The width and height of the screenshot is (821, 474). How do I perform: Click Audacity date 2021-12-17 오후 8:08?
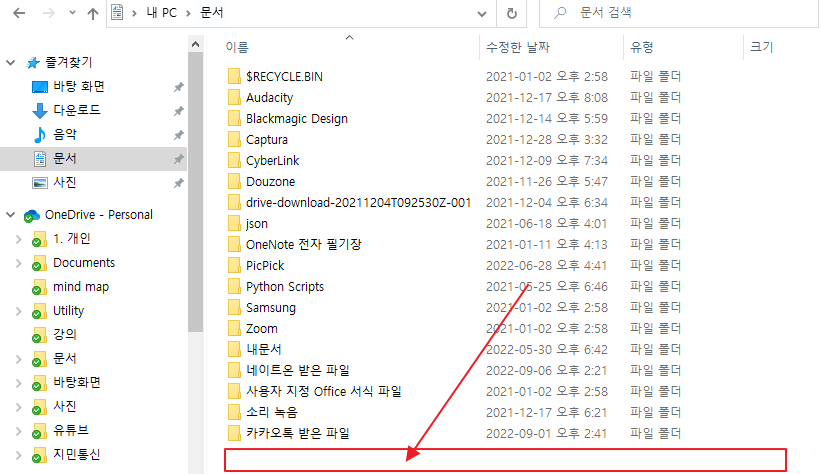coord(547,97)
